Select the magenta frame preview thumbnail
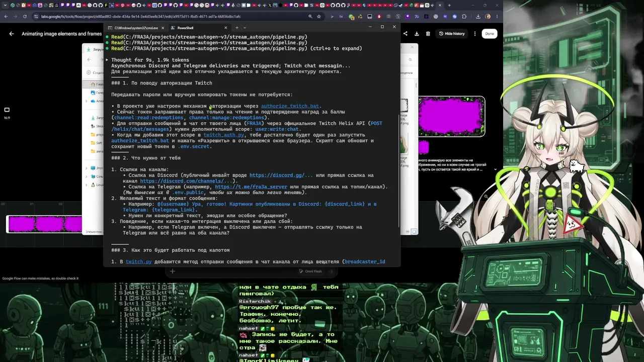The image size is (644, 362). (x=452, y=116)
